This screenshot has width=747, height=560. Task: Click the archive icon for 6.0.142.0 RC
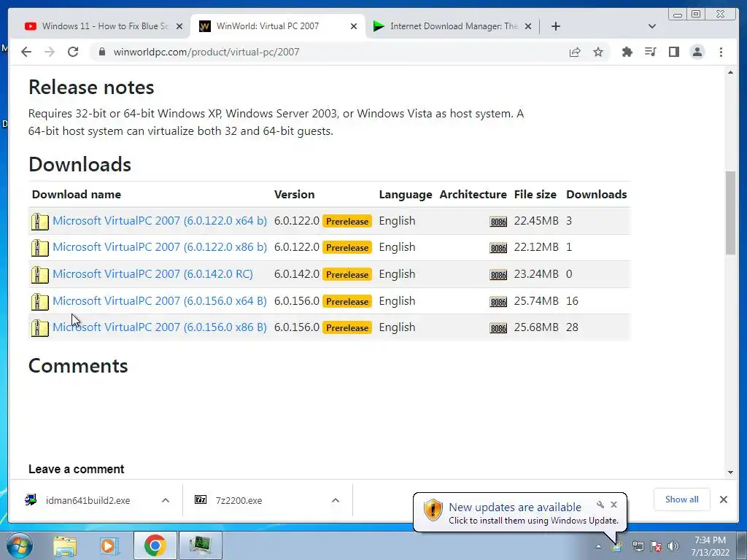pos(40,275)
